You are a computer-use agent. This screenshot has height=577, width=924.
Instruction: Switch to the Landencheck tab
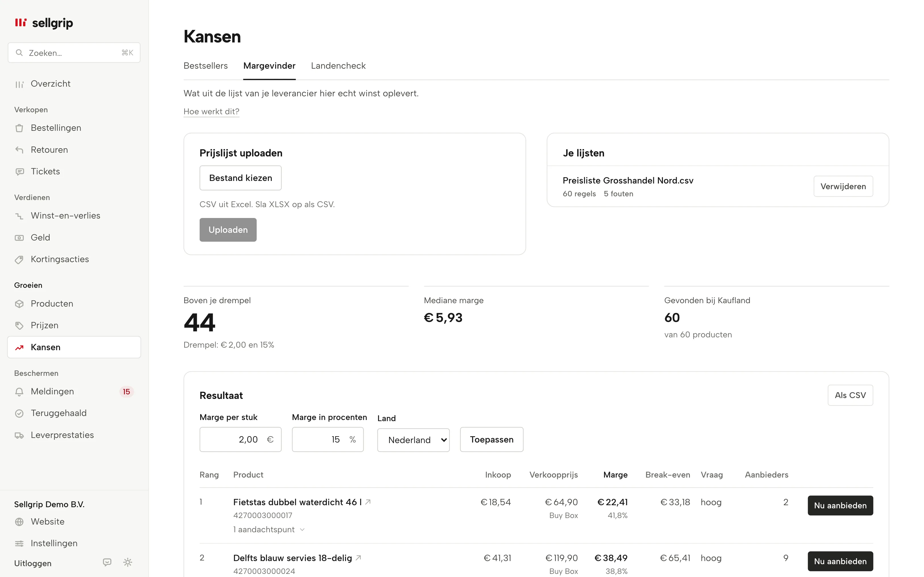(x=338, y=66)
